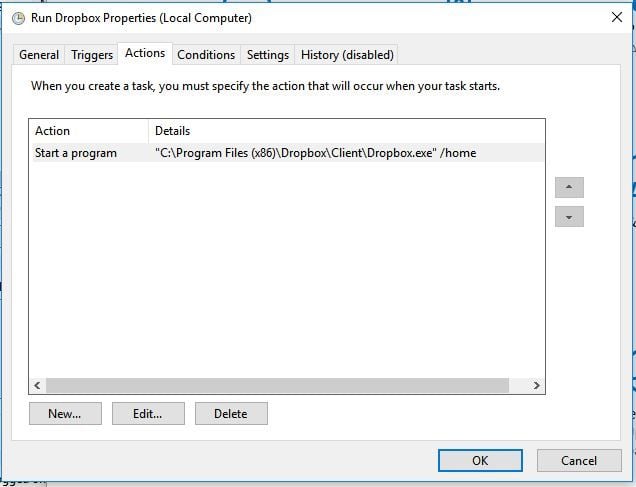Viewport: 636px width, 487px height.
Task: Click the New... button
Action: tap(64, 413)
